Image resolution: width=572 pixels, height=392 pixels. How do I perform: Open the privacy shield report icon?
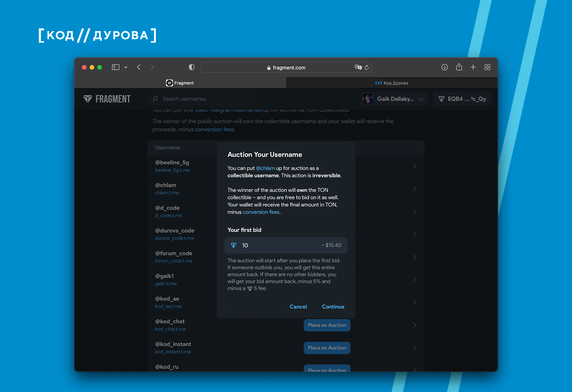pos(191,67)
